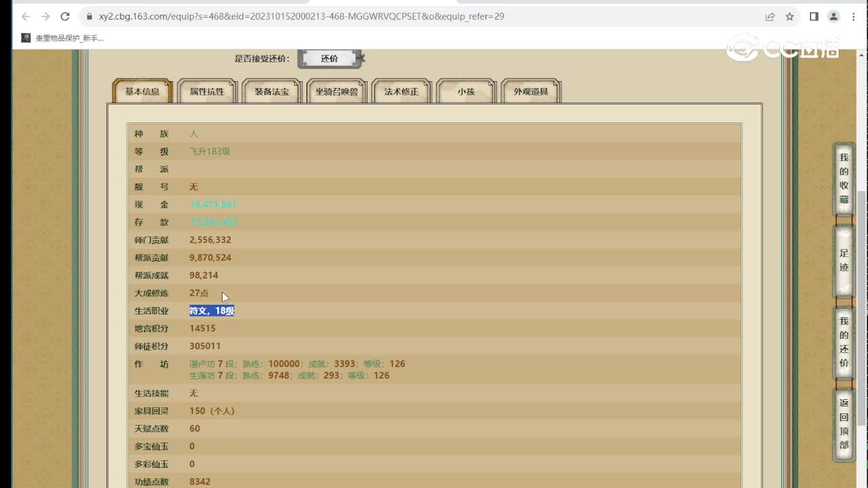868x488 pixels.
Task: Bookmark this page with star icon
Action: click(x=790, y=16)
